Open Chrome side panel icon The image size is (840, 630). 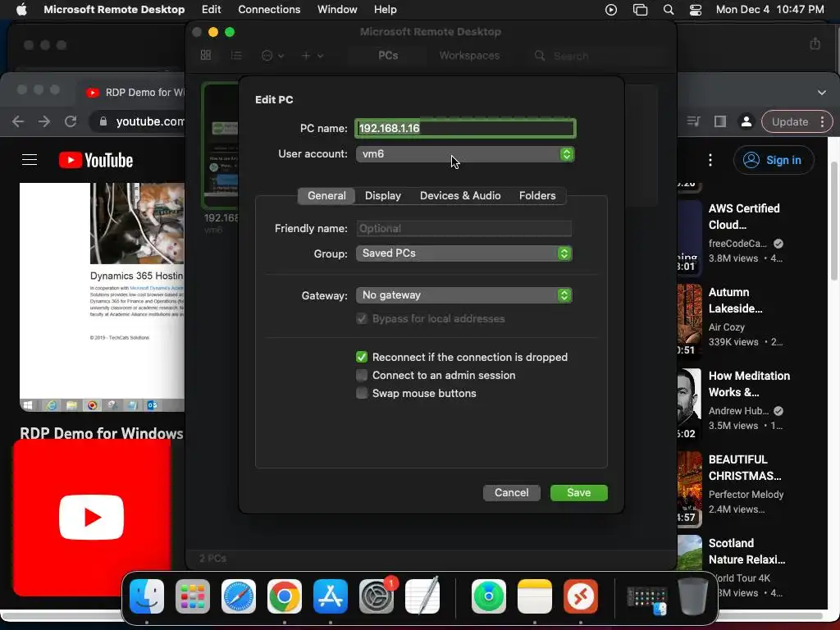click(720, 121)
